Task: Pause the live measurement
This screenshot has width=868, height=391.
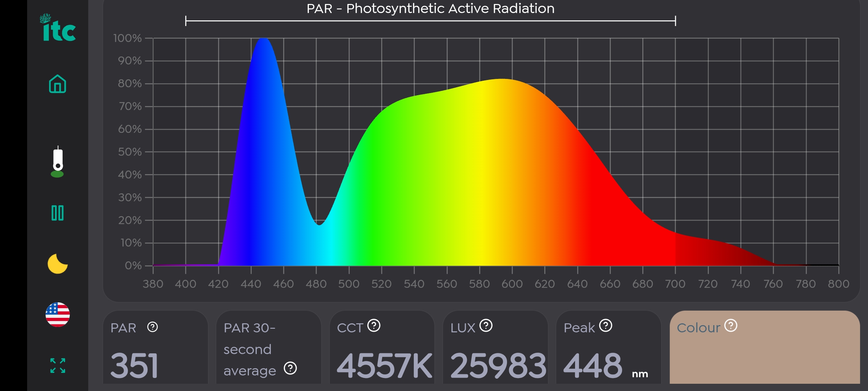Action: (58, 213)
